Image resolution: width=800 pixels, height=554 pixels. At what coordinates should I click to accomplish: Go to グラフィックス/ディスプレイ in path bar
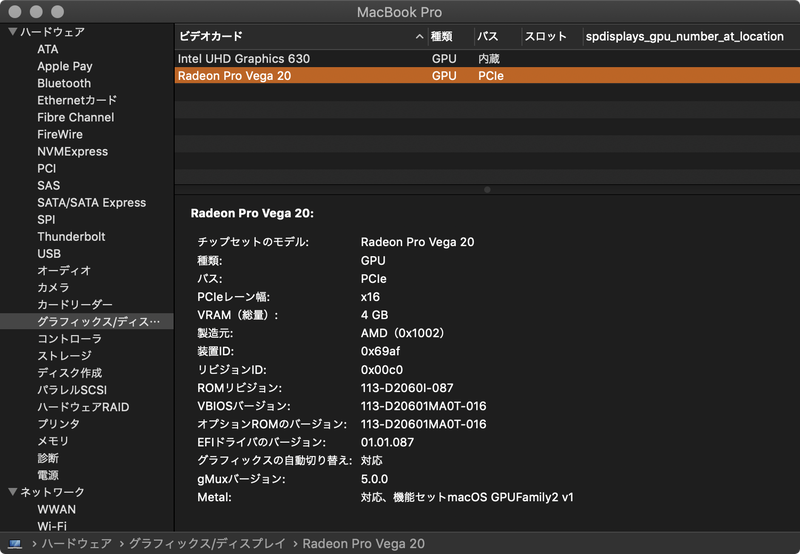click(x=207, y=544)
